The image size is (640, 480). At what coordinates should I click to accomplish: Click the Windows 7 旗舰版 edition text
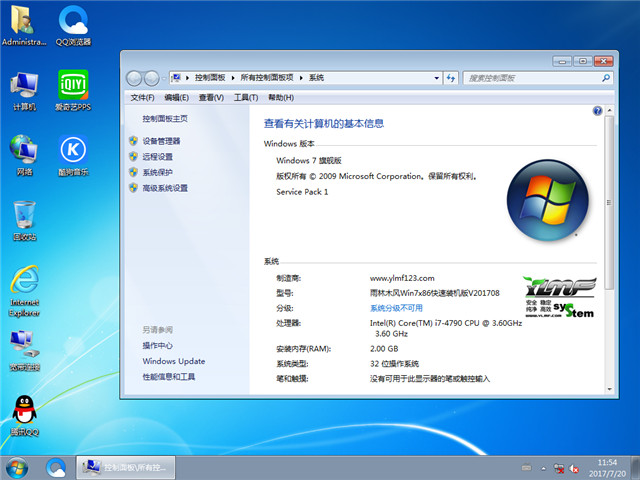tap(309, 160)
